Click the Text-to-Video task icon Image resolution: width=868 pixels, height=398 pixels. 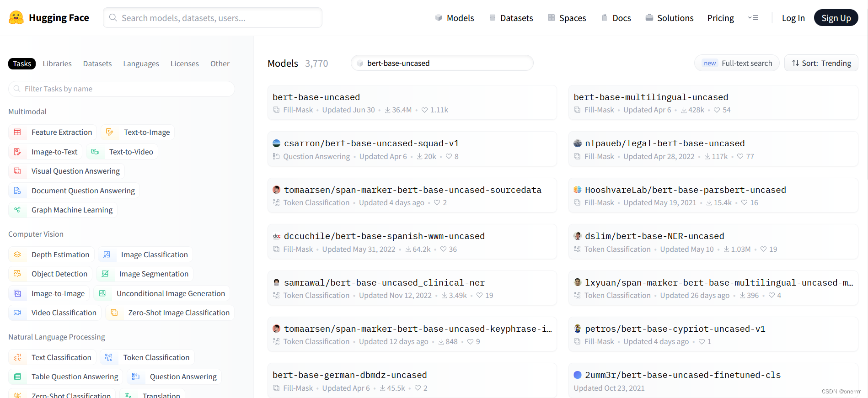point(95,152)
